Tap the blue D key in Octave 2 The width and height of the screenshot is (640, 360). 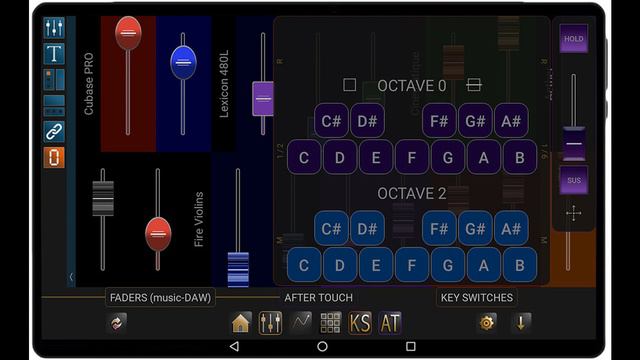tap(340, 265)
